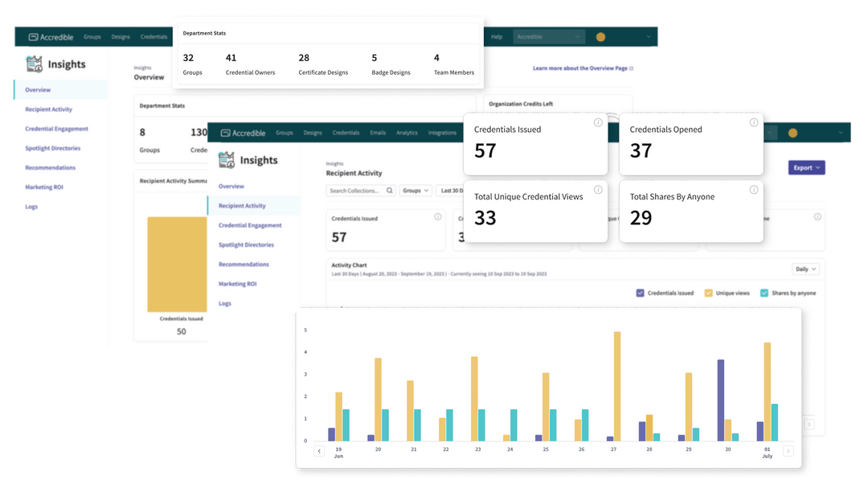Go to previous dates with chart left arrow
This screenshot has width=868, height=489.
pos(319,450)
